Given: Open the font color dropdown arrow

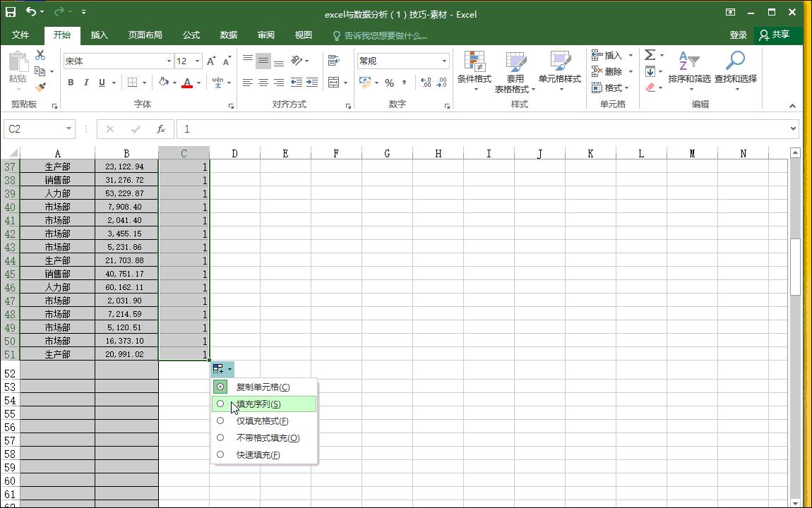Looking at the screenshot, I should (x=198, y=83).
